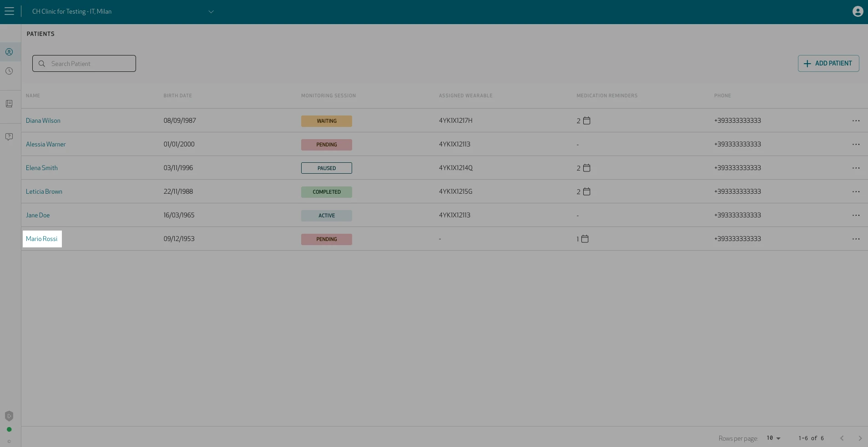This screenshot has height=447, width=868.
Task: Open the Patients sidebar icon
Action: click(x=9, y=52)
